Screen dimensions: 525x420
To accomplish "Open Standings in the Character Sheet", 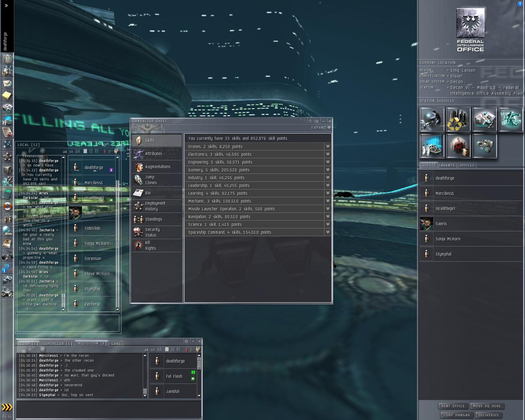I will point(157,219).
